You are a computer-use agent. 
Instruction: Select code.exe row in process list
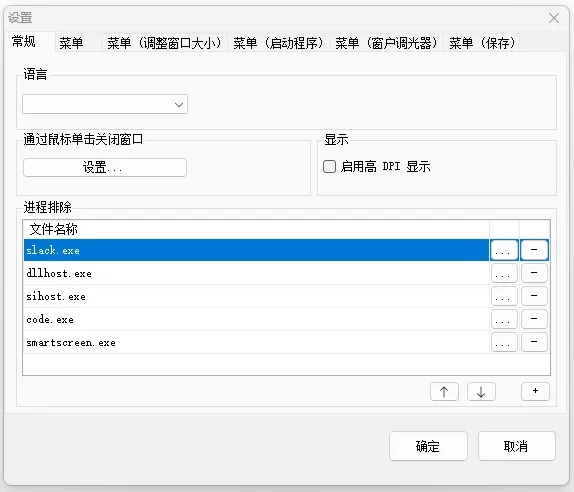tap(256, 319)
